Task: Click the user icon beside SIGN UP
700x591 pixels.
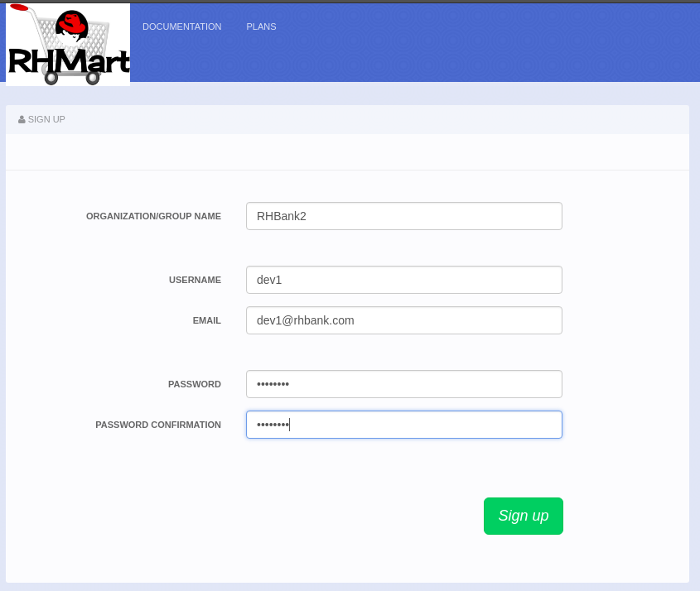Action: (22, 119)
